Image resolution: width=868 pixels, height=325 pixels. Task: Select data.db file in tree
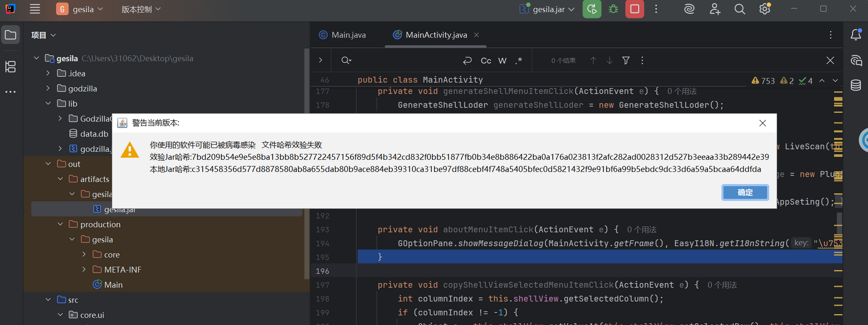[x=89, y=134]
